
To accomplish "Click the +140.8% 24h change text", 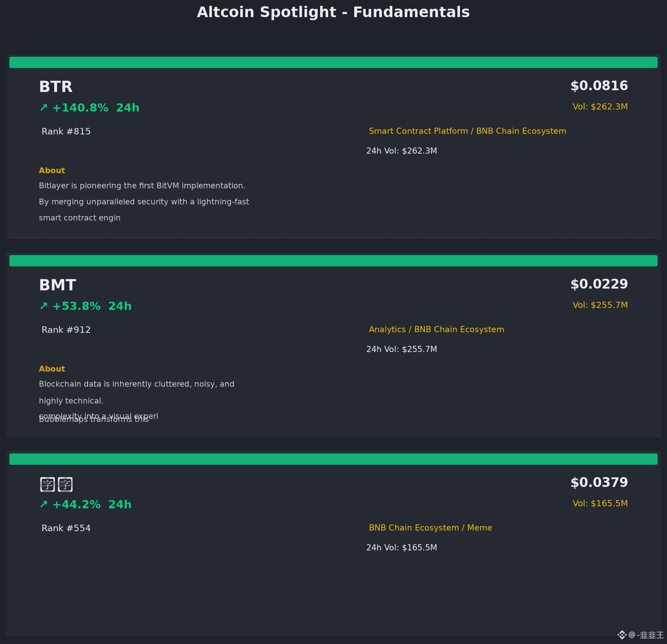I will (96, 108).
